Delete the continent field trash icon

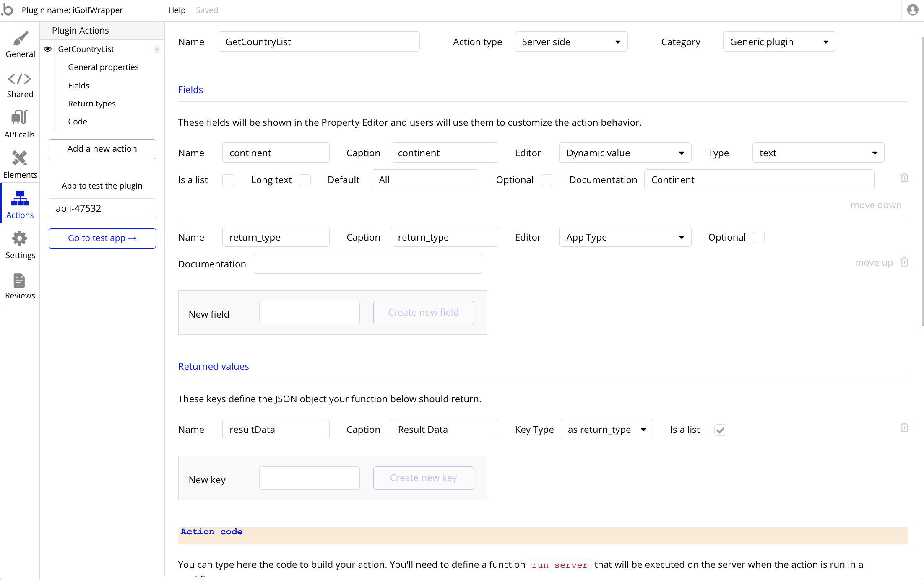click(904, 178)
